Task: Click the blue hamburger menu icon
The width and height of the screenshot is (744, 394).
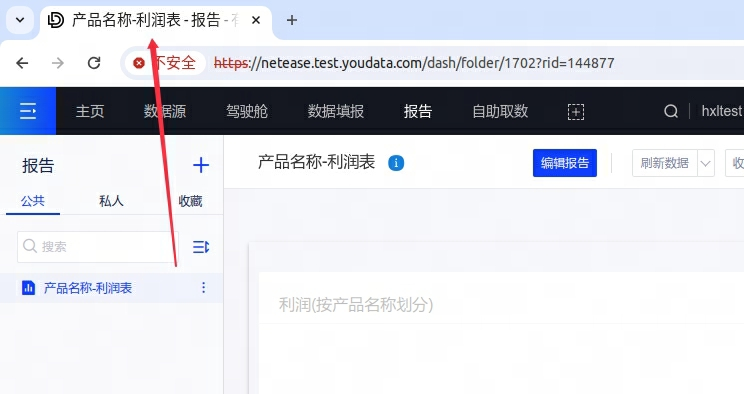Action: coord(28,111)
